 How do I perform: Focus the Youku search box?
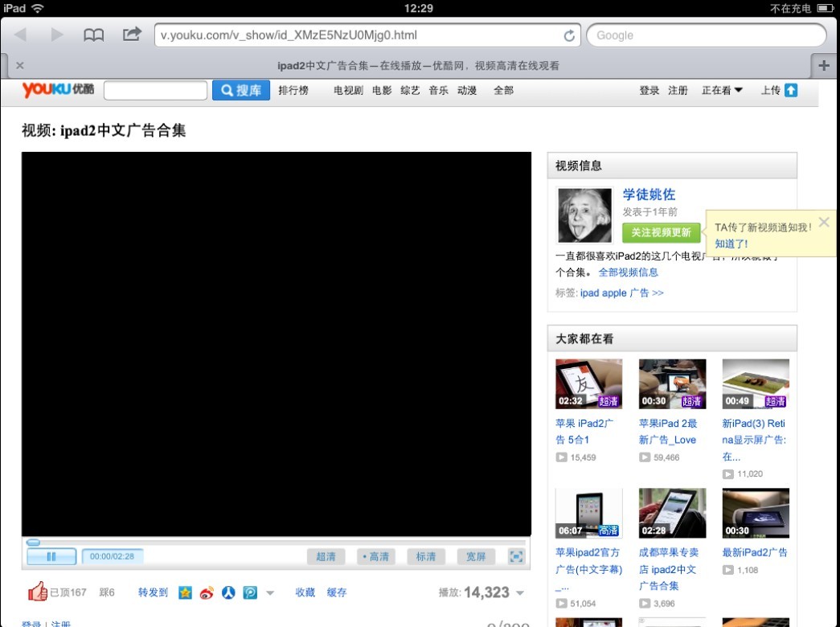click(155, 90)
